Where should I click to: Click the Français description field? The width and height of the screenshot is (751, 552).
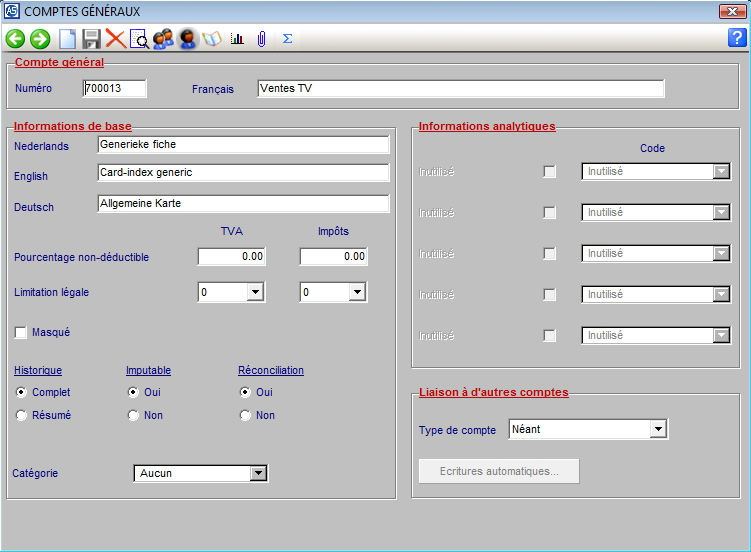460,89
